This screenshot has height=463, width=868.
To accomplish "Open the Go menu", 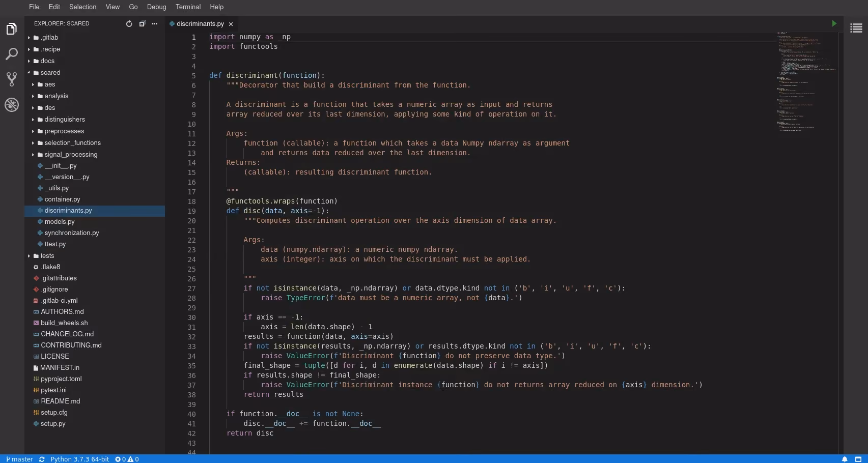I will point(133,7).
